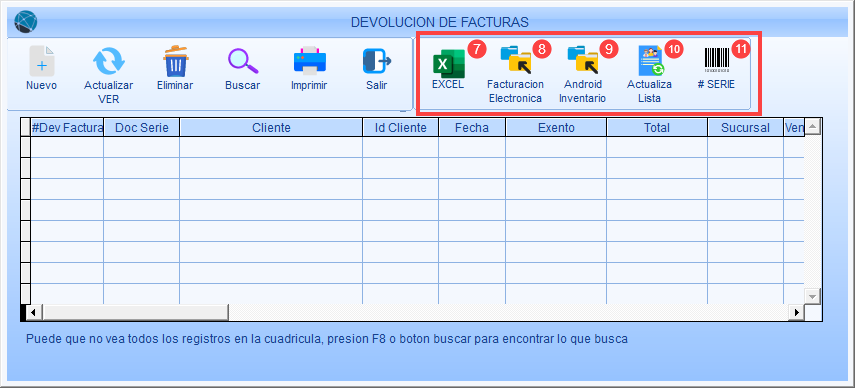Screen dimensions: 855x388
Task: Click the Total column header
Action: pos(657,128)
